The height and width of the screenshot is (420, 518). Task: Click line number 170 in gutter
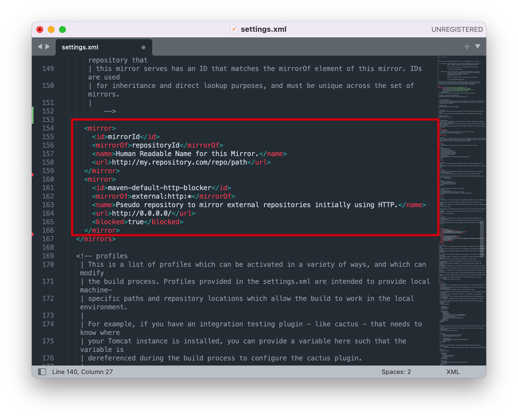pos(48,264)
